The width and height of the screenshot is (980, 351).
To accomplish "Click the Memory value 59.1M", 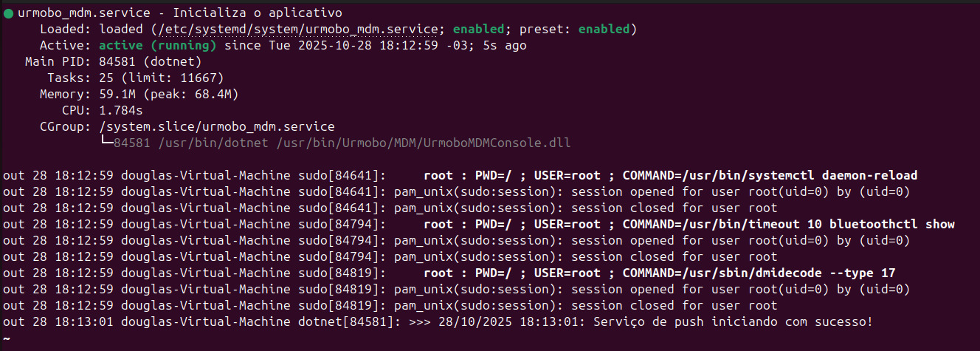I will click(x=118, y=95).
